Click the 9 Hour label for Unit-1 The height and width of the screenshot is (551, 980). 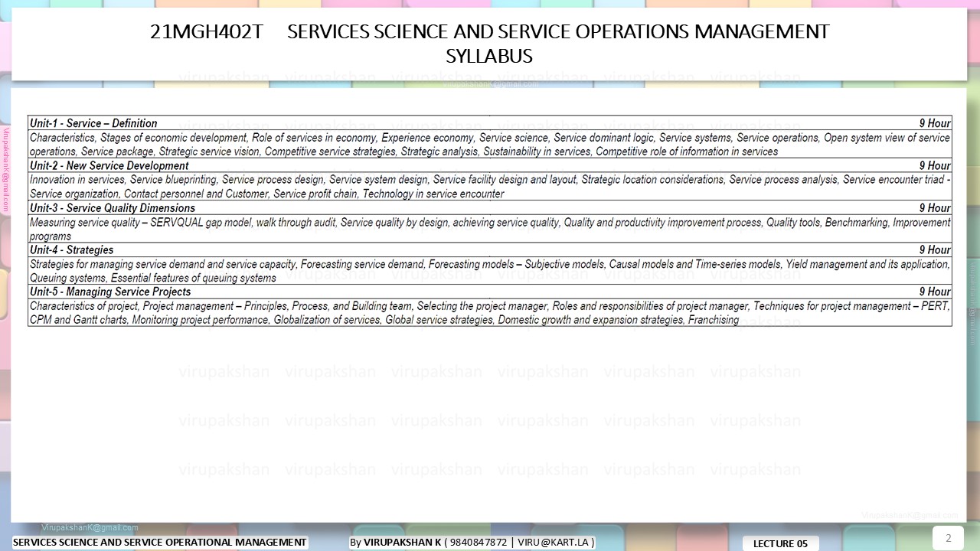tap(935, 123)
